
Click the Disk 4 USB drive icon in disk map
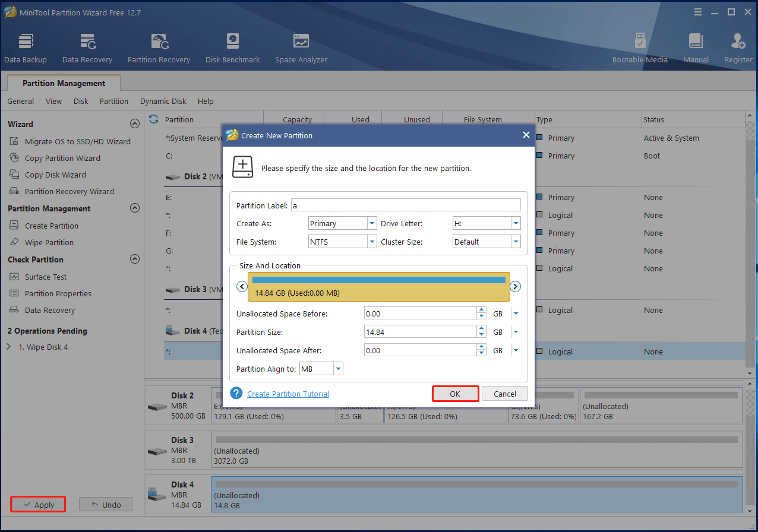click(x=157, y=494)
